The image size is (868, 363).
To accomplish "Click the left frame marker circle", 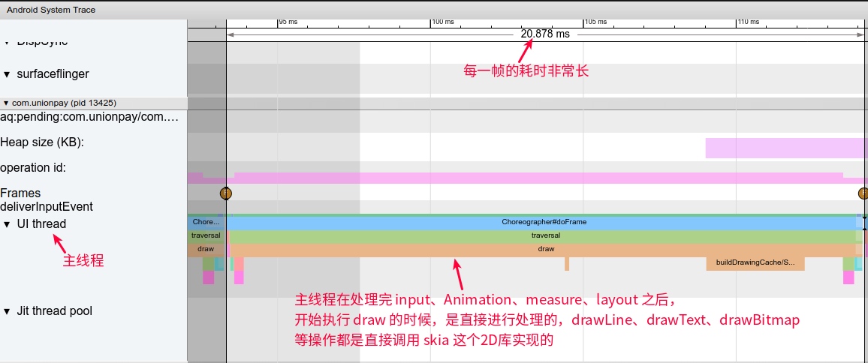I will (226, 193).
